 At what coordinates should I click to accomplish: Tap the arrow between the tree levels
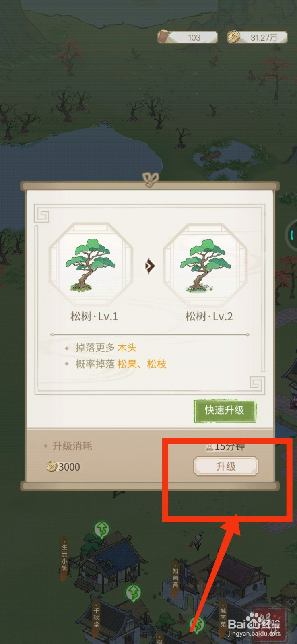[150, 266]
